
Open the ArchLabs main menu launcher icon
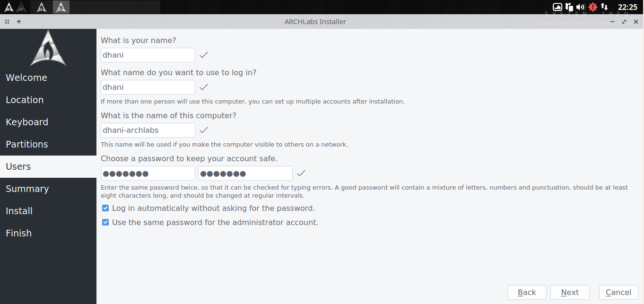click(x=9, y=7)
